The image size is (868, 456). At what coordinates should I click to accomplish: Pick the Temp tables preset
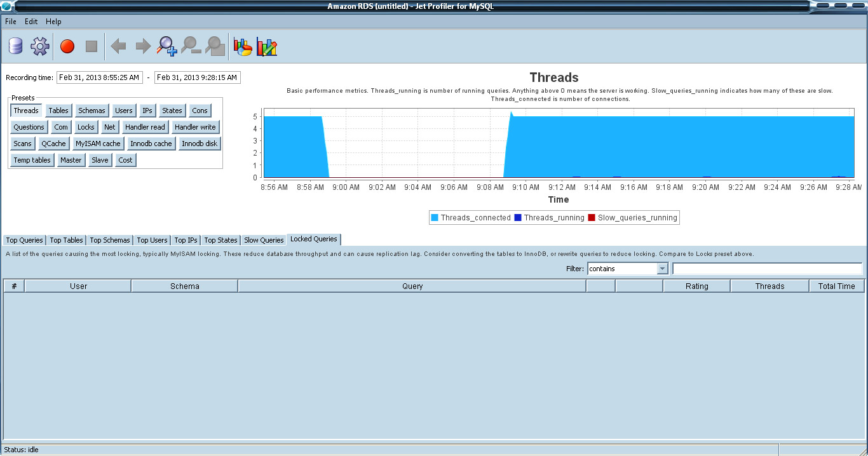(x=32, y=160)
